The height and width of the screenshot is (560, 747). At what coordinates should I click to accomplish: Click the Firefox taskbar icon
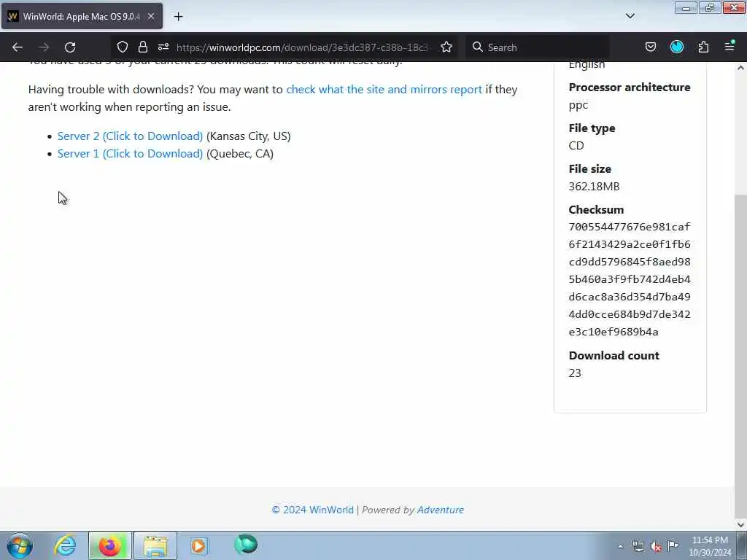click(110, 545)
